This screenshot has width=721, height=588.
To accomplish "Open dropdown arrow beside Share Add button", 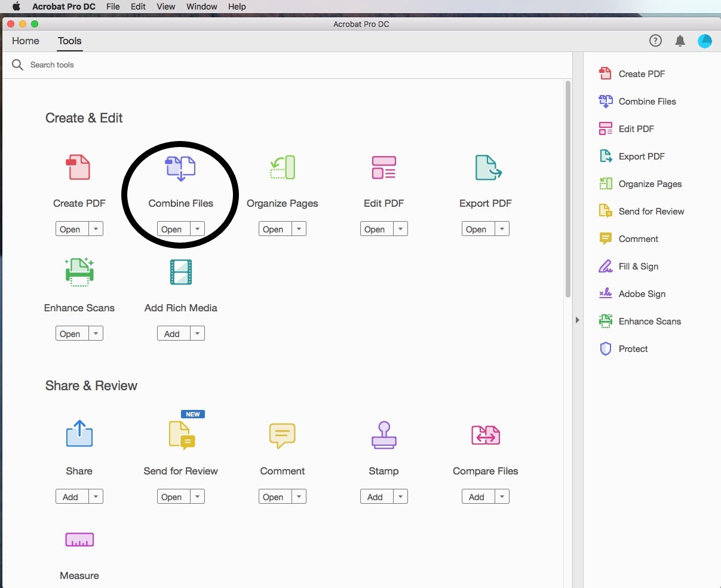I will 96,497.
